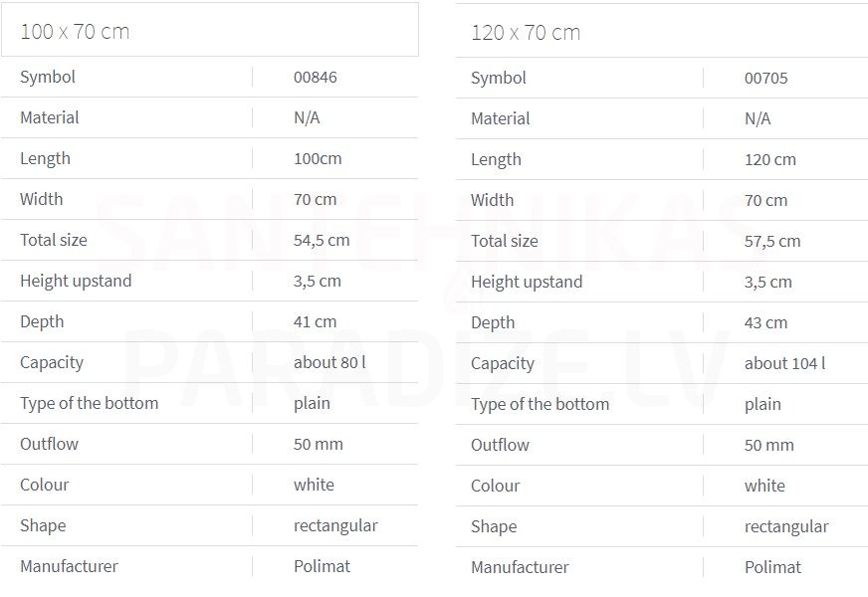Click the Material label in the left table
This screenshot has width=868, height=597.
[49, 117]
